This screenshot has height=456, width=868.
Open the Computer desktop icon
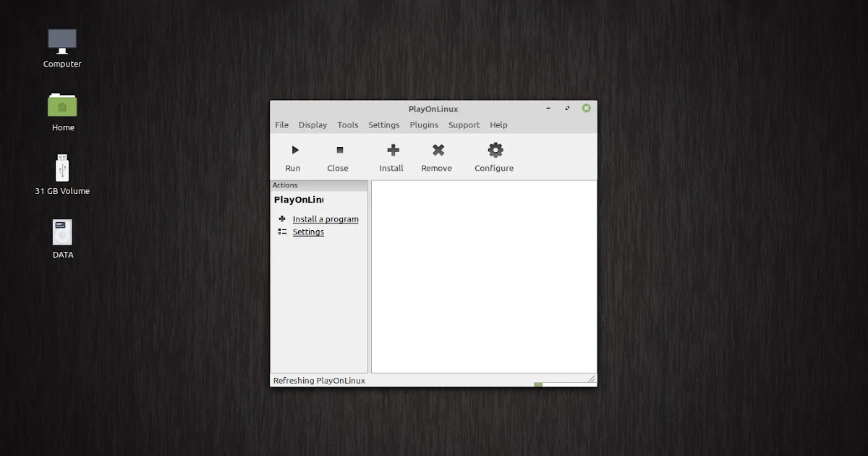[62, 41]
